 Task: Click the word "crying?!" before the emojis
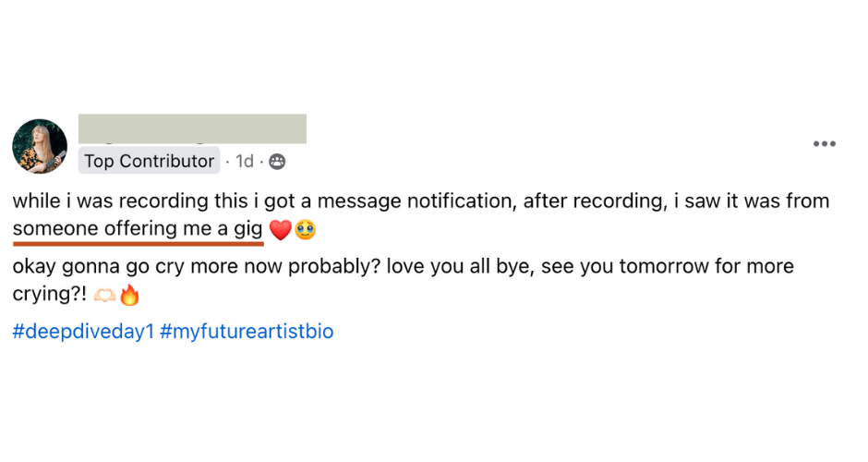click(48, 295)
